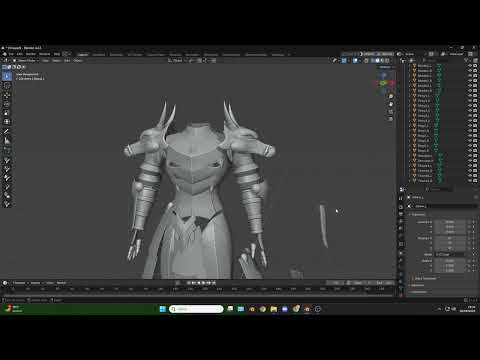Click the Windows taskbar search box
The height and width of the screenshot is (360, 480).
click(x=196, y=309)
